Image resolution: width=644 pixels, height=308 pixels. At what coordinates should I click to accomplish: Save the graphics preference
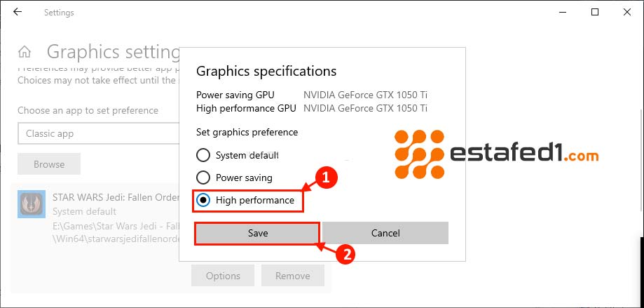(x=257, y=233)
